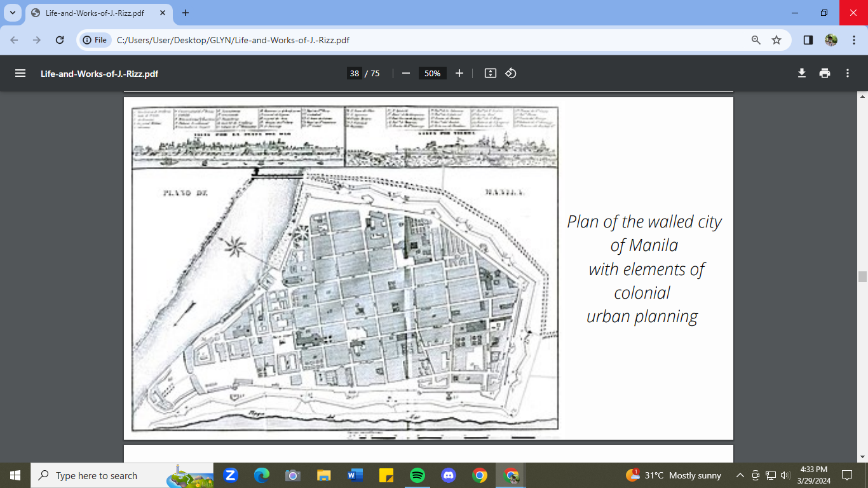The width and height of the screenshot is (868, 488).
Task: Click the browser address bar URL
Action: tap(233, 40)
